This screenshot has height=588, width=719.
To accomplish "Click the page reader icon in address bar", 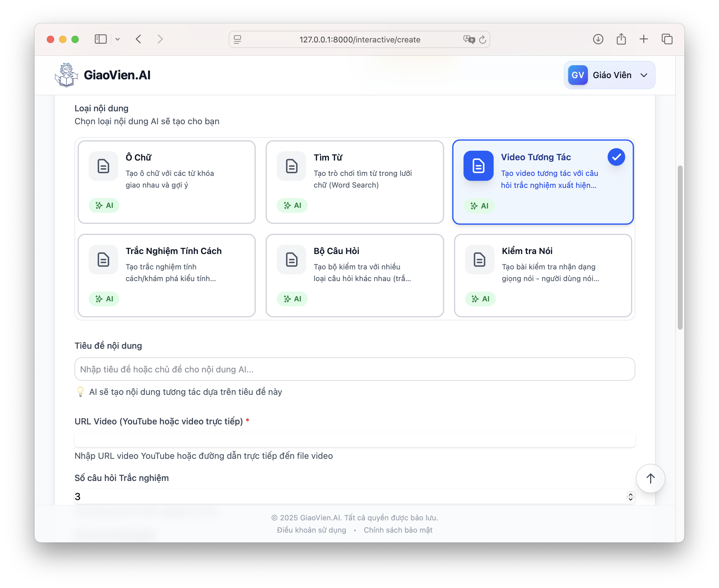I will click(238, 40).
